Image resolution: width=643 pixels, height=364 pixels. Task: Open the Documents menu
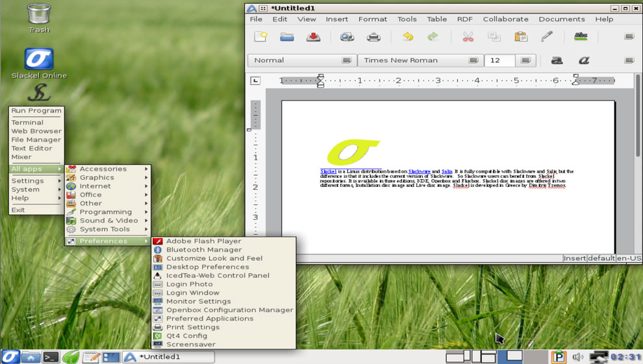(562, 19)
